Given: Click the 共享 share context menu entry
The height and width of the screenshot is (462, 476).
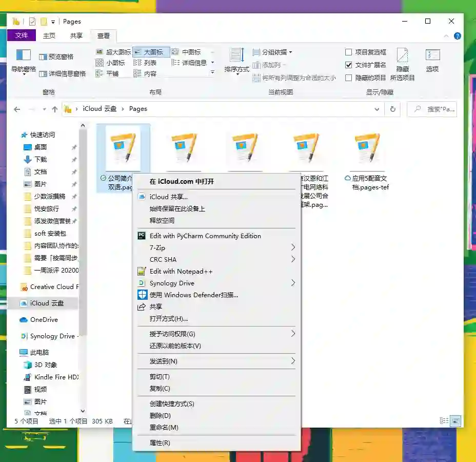Looking at the screenshot, I should (216, 307).
